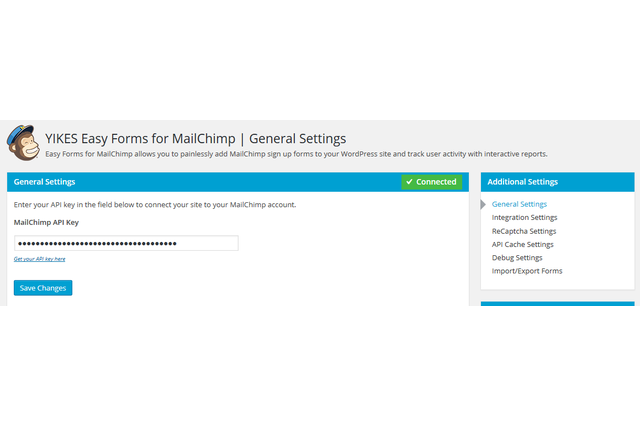The width and height of the screenshot is (640, 426).
Task: Click the MailChimp monkey logo
Action: [24, 143]
